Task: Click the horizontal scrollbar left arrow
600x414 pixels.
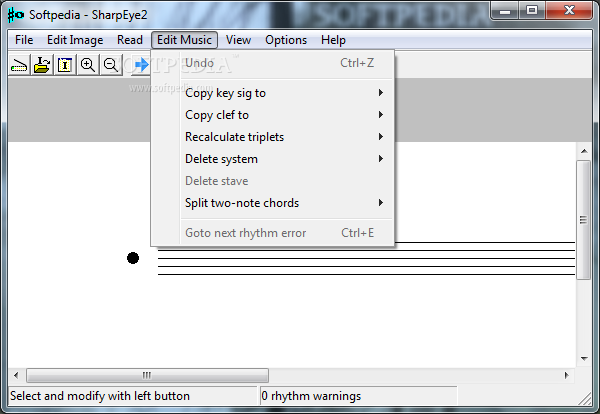Action: point(16,375)
